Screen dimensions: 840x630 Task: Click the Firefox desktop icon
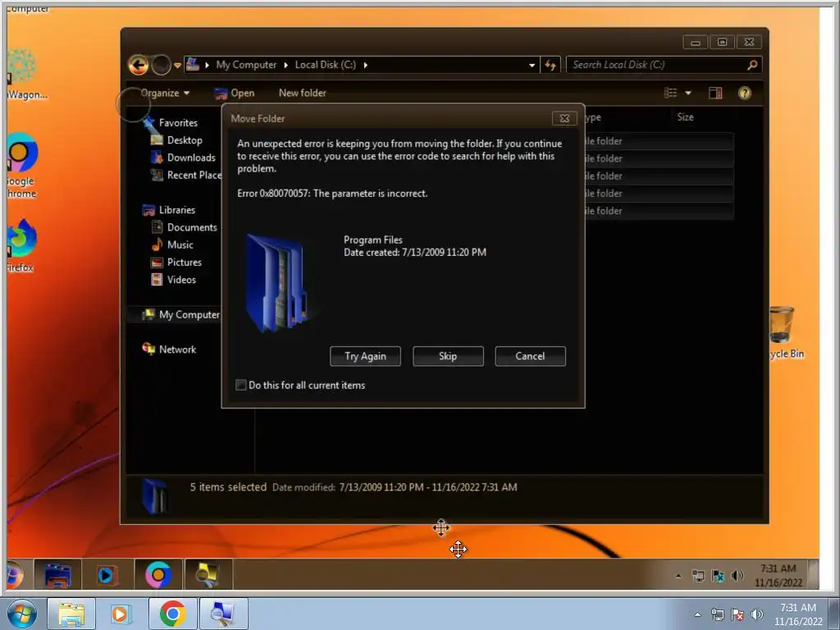point(21,245)
